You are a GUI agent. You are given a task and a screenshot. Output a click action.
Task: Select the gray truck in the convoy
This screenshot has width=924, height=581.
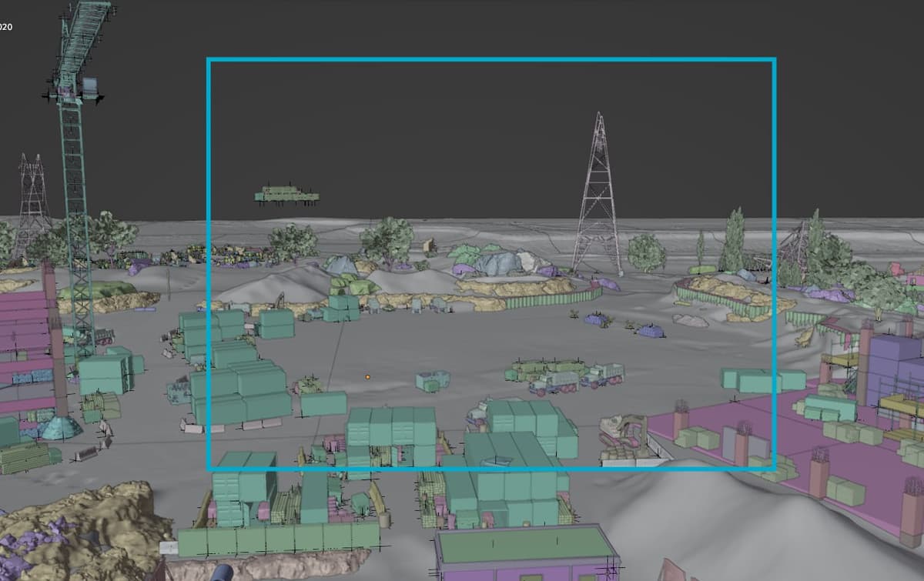coord(554,382)
